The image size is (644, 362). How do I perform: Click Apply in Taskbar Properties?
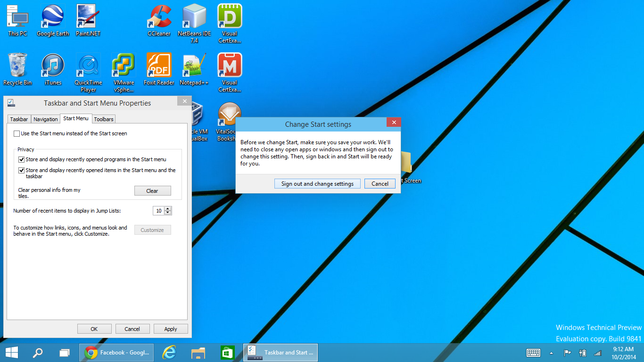171,329
